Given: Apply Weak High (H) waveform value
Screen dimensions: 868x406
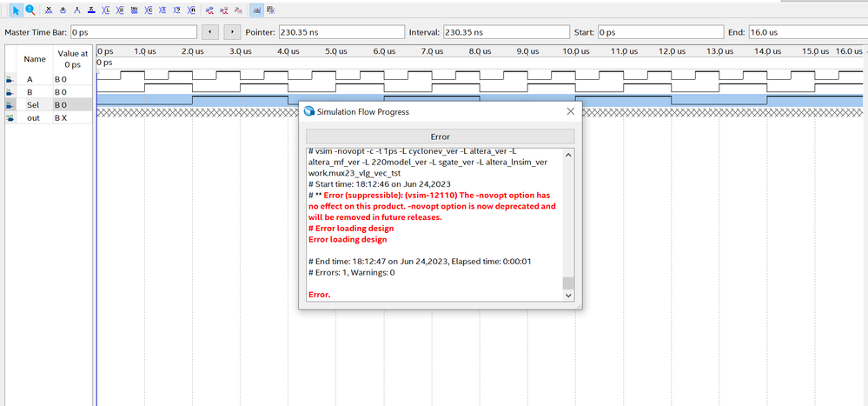Looking at the screenshot, I should tap(120, 10).
